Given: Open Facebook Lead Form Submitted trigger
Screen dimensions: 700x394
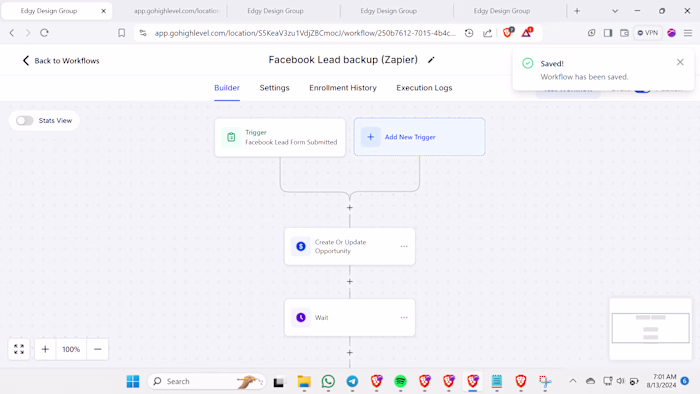Looking at the screenshot, I should pyautogui.click(x=280, y=137).
